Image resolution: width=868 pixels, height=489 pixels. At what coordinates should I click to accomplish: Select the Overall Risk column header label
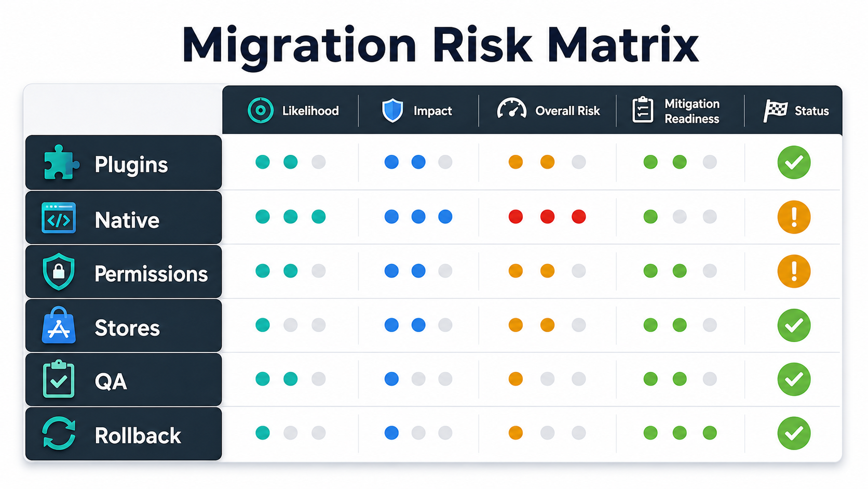tap(567, 111)
